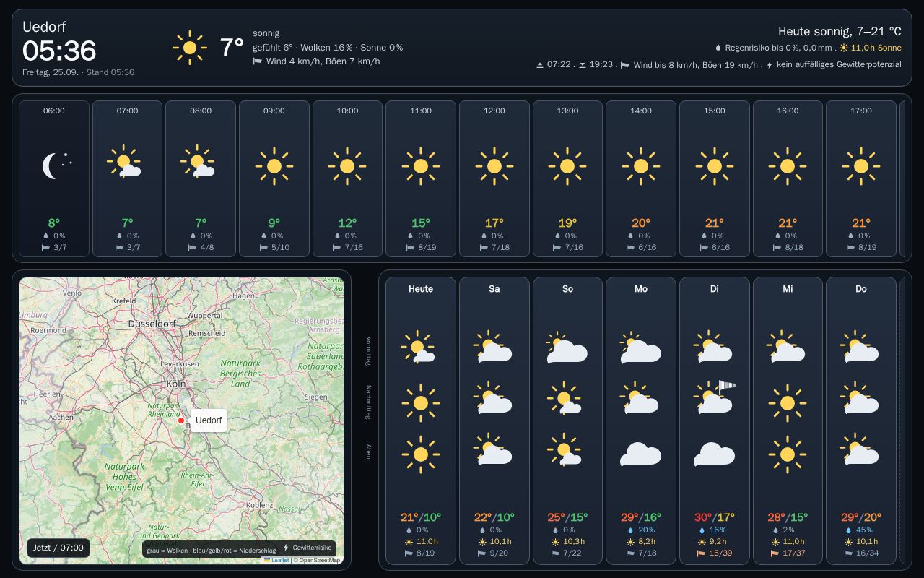Click the sun icon in the 17:00 card
The width and height of the screenshot is (924, 578).
[x=861, y=166]
